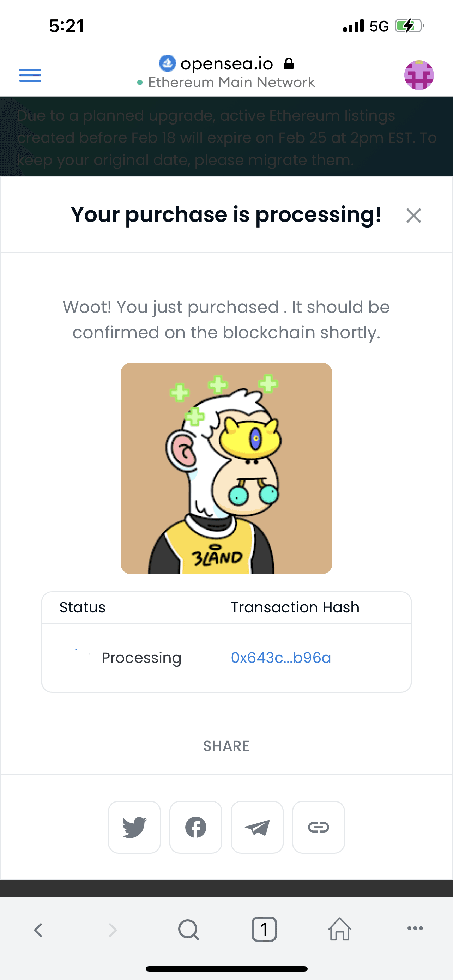Image resolution: width=453 pixels, height=980 pixels.
Task: Go to browser home page
Action: click(x=340, y=930)
